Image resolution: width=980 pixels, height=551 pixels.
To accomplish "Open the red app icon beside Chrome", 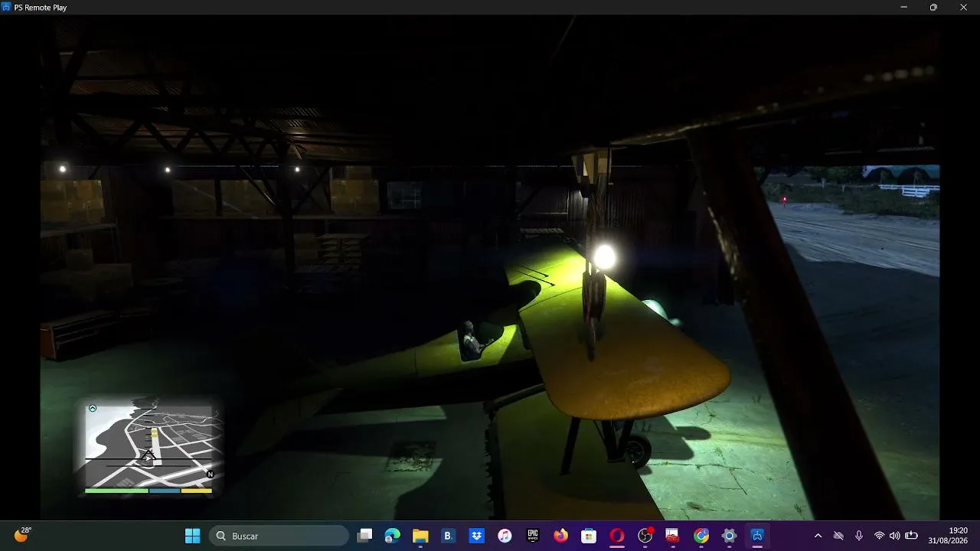I will pos(672,536).
